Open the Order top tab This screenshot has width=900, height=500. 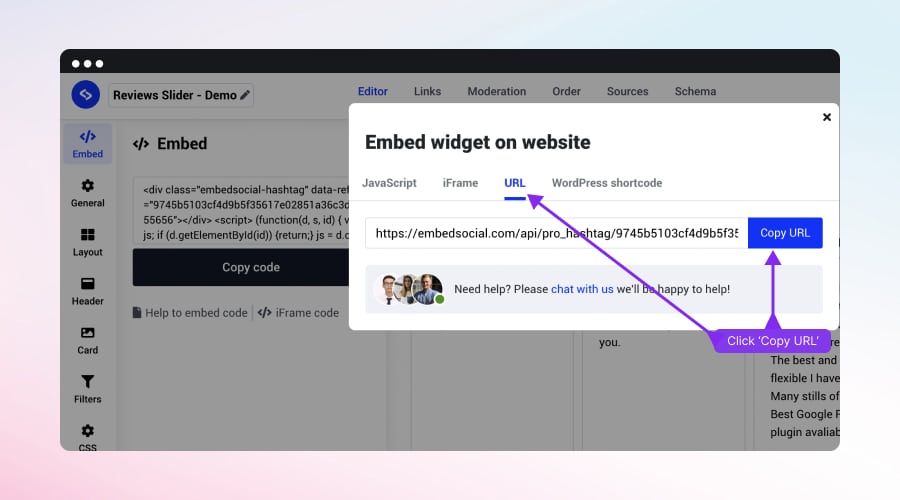point(567,91)
